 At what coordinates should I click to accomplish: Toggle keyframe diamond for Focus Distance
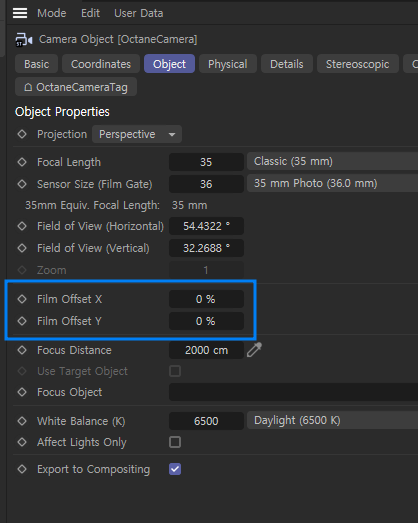click(x=22, y=350)
